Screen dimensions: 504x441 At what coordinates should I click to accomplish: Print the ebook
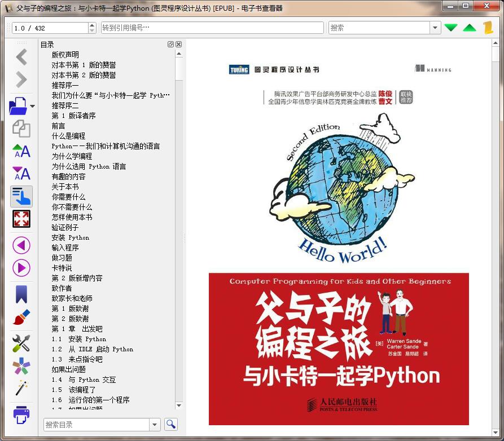click(21, 415)
